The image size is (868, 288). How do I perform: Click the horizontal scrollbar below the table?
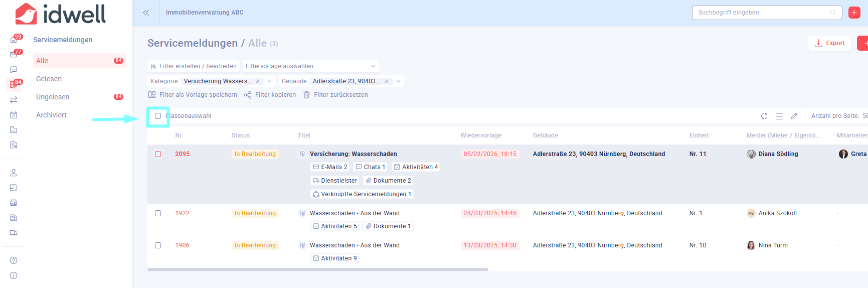tap(317, 269)
